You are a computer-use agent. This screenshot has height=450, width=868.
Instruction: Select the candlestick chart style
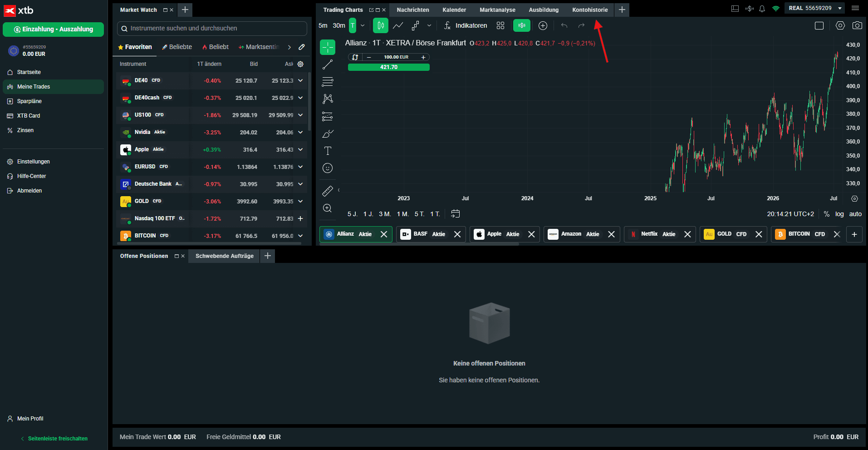point(381,25)
